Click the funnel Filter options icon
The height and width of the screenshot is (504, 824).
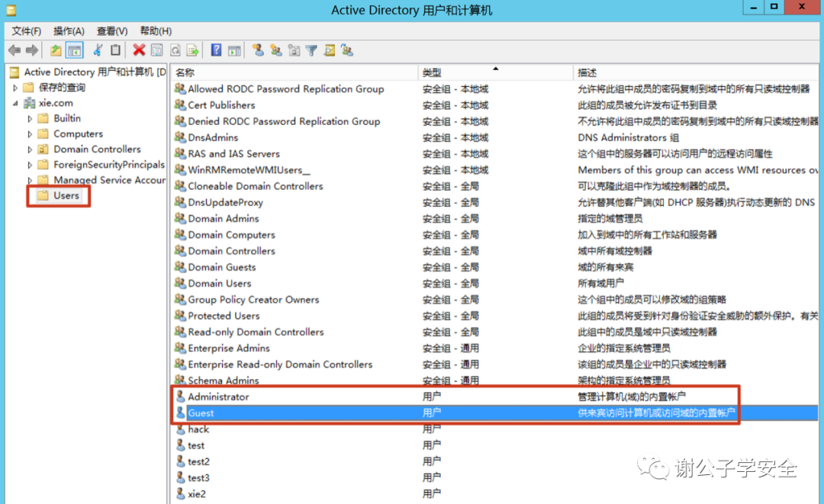[x=311, y=50]
